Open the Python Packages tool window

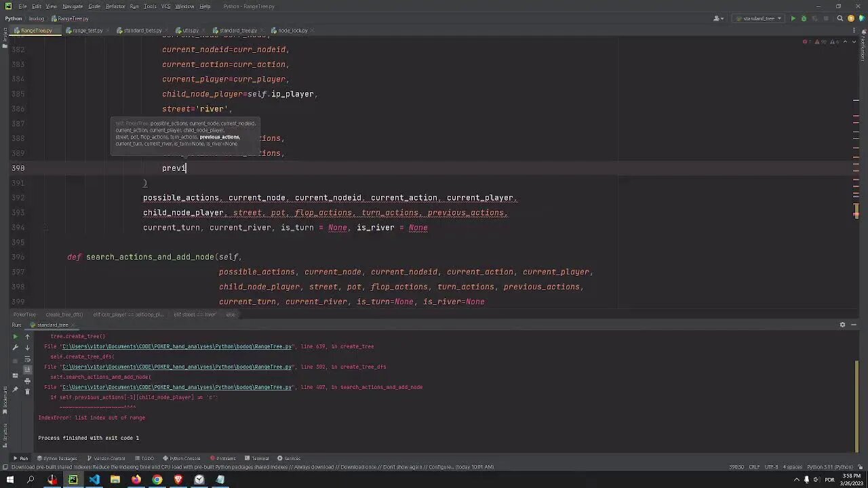[58, 458]
